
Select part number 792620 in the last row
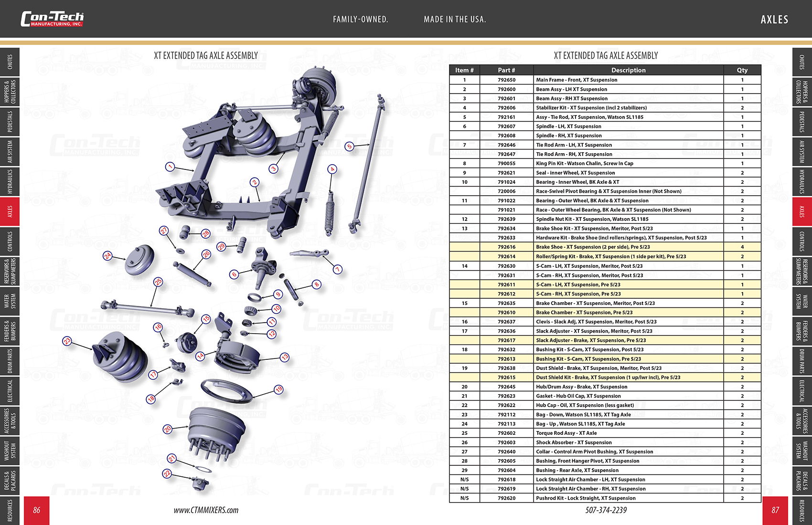507,498
